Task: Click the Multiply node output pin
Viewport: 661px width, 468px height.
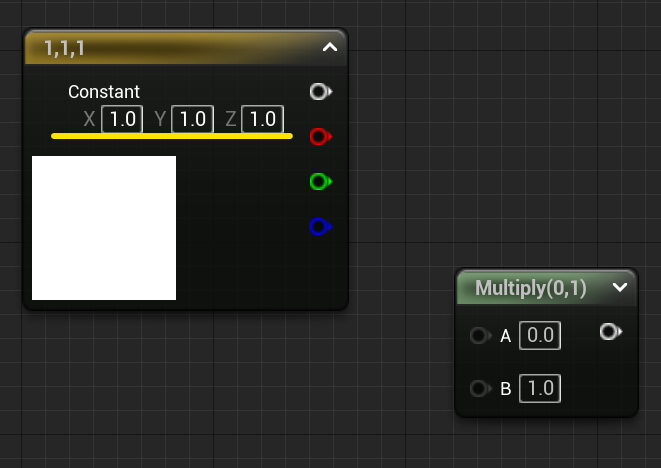Action: (611, 332)
